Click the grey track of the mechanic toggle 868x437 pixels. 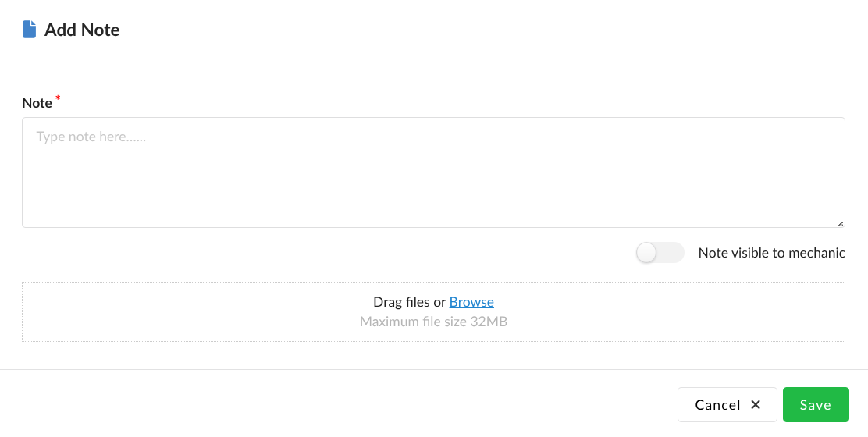pyautogui.click(x=672, y=253)
